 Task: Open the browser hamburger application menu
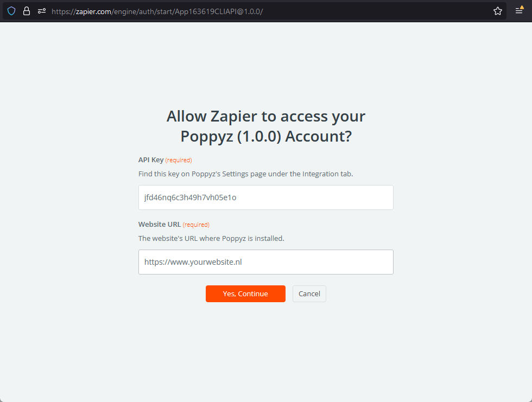point(520,11)
